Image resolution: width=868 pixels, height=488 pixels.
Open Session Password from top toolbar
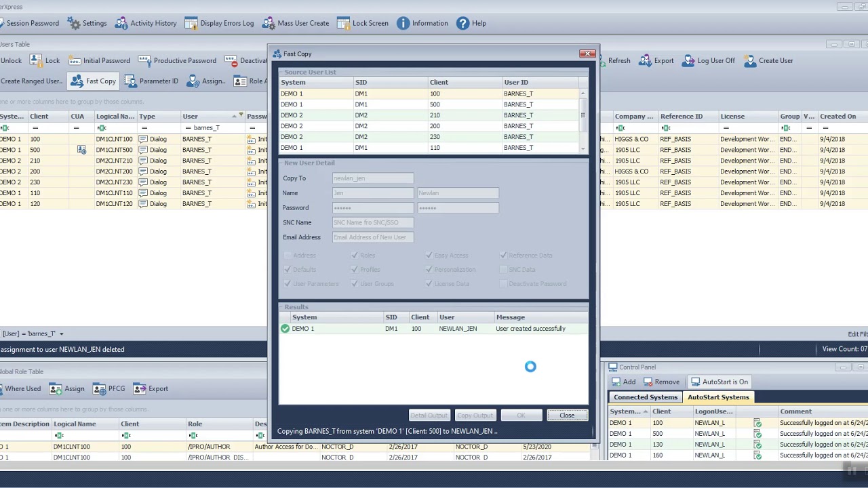click(29, 23)
